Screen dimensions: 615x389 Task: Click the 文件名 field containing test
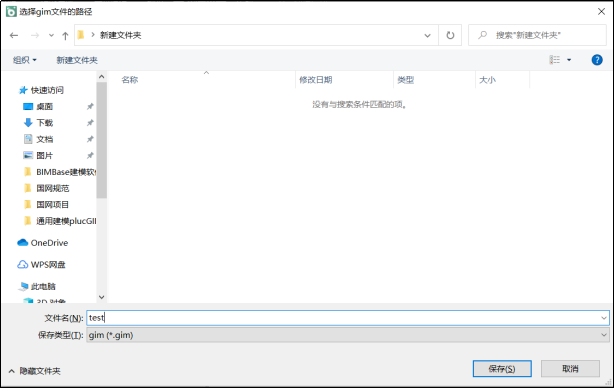pos(348,318)
